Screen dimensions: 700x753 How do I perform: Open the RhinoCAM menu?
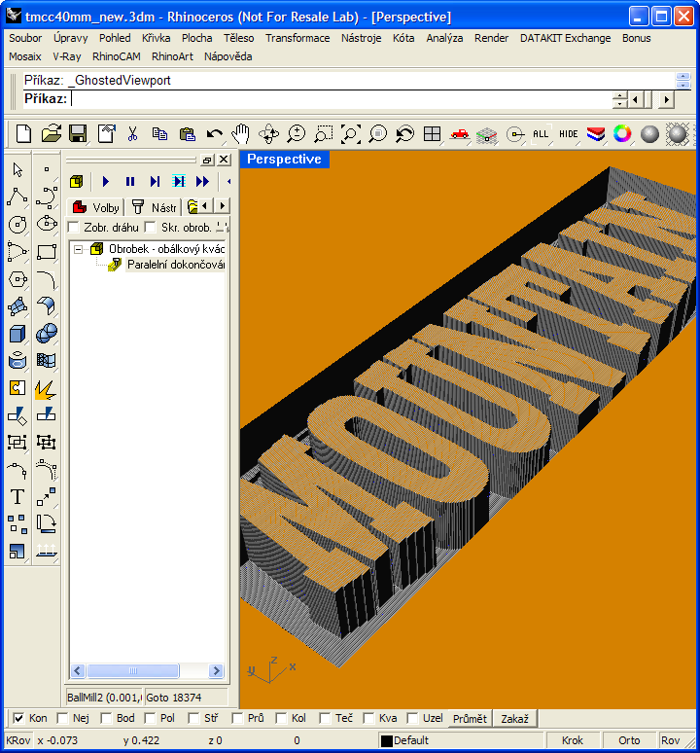coord(116,56)
